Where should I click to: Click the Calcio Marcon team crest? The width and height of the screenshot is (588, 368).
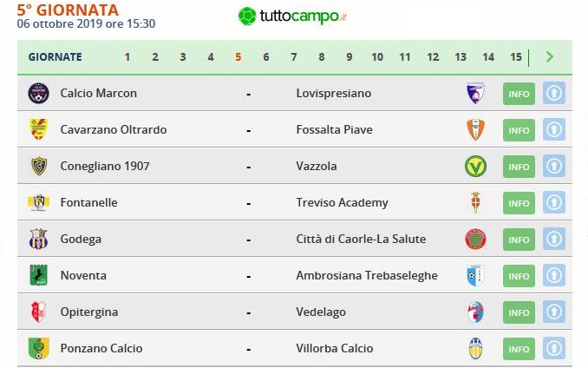pos(39,93)
